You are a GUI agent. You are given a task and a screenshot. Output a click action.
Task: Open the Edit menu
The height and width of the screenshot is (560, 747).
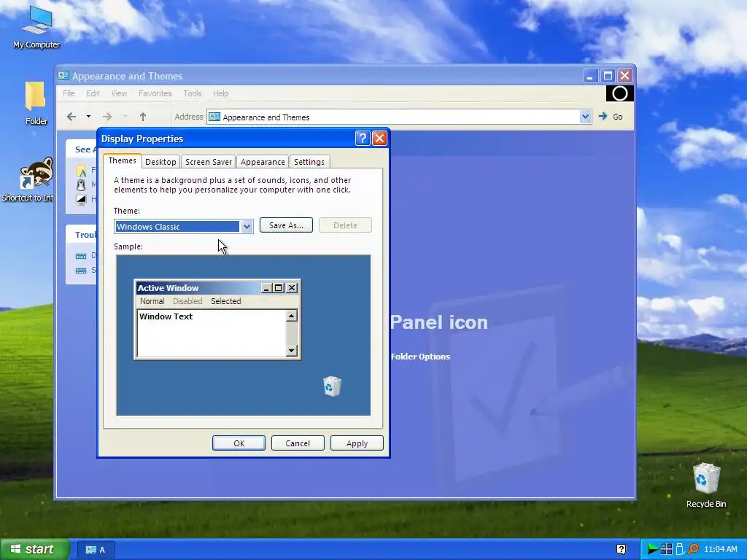(x=93, y=93)
